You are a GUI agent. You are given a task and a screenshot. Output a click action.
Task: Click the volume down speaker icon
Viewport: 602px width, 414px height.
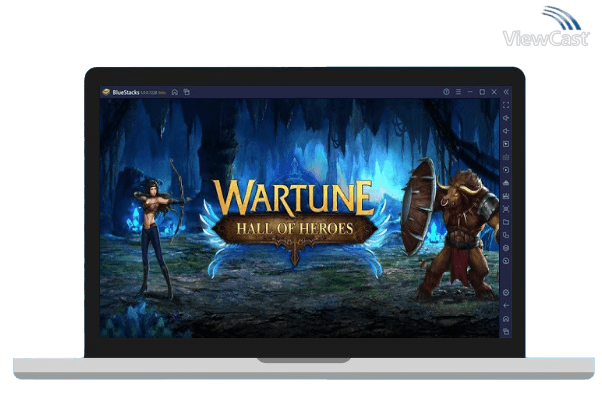coord(506,131)
